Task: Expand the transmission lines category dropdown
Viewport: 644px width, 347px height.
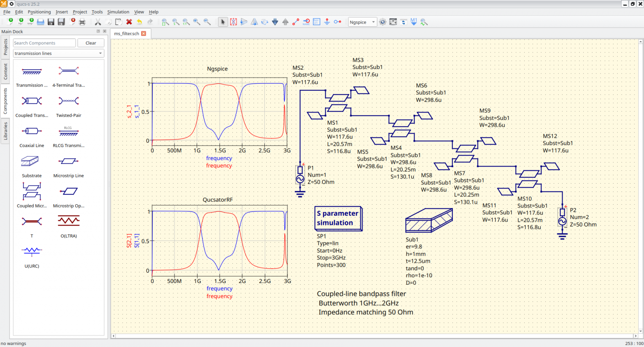Action: pyautogui.click(x=59, y=53)
